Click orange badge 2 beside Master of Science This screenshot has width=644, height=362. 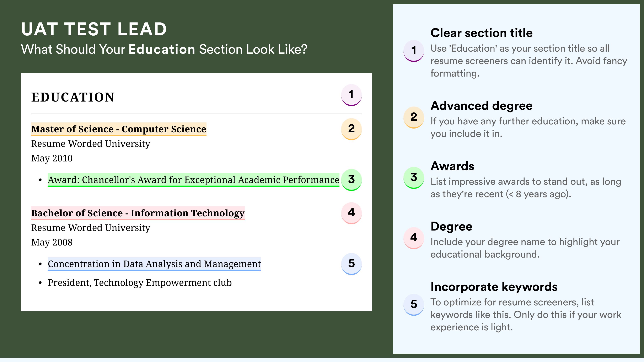pos(351,129)
